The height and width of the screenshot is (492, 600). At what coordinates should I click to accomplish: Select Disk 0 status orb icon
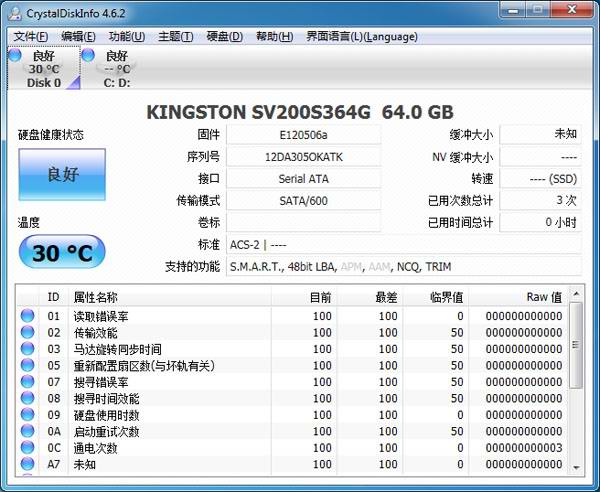[14, 56]
